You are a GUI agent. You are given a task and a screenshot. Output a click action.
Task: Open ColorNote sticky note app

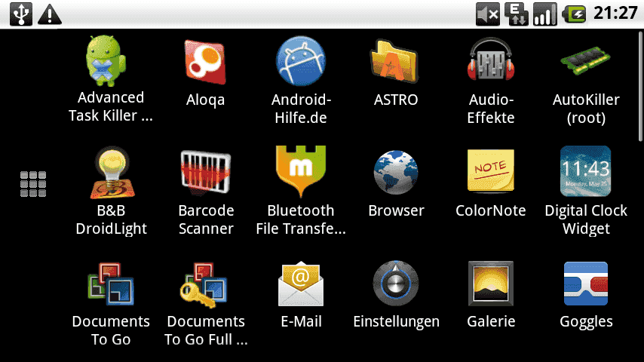point(491,173)
